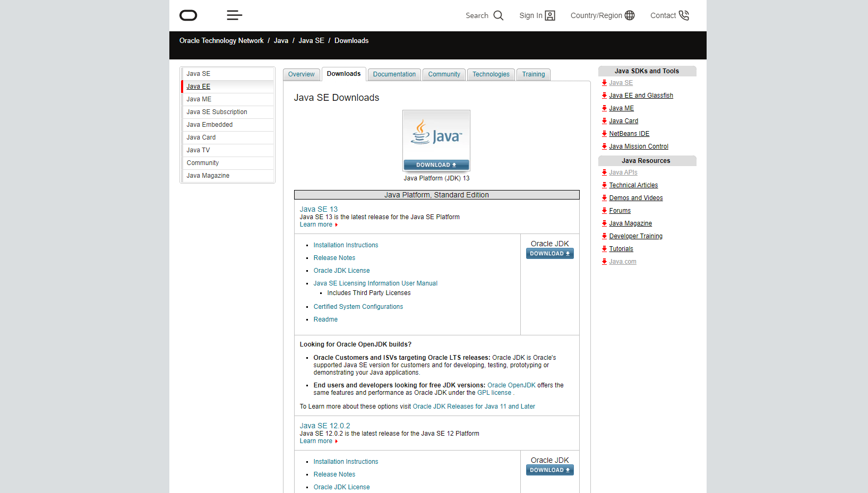
Task: Open the Java SE 13 heading link
Action: 319,209
